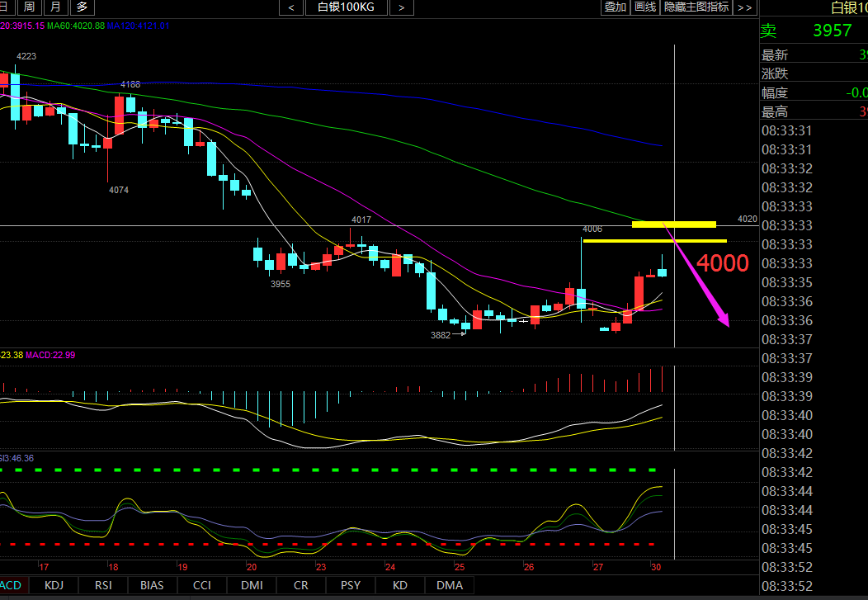868x600 pixels.
Task: Open the 多 multi-period option
Action: 82,7
